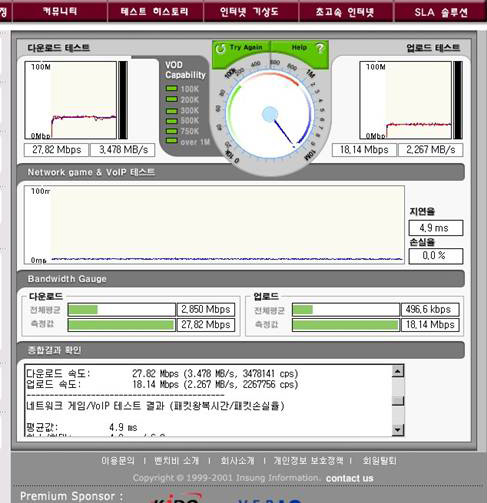Click the 4.9 ms latency field
The image size is (487, 503).
point(436,228)
